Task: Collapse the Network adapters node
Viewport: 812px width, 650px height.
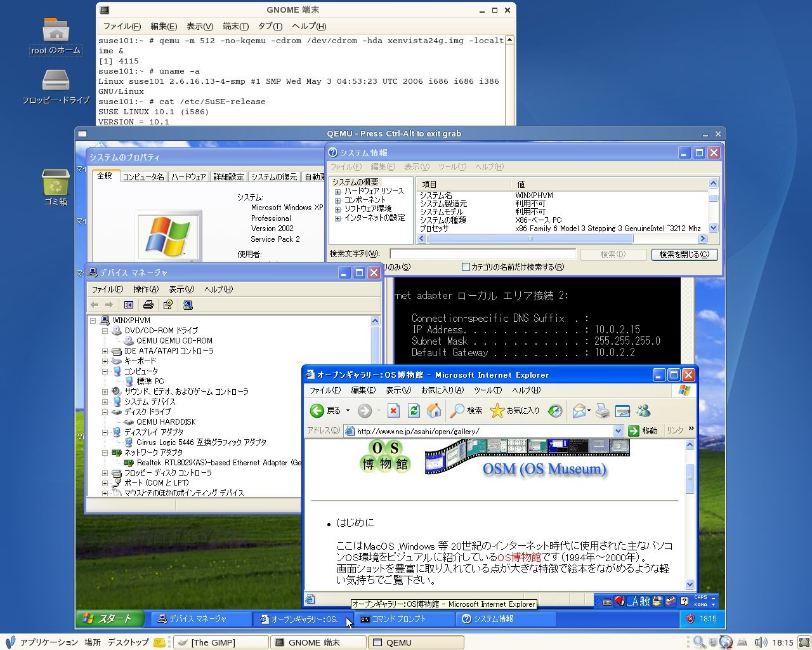Action: pyautogui.click(x=105, y=453)
